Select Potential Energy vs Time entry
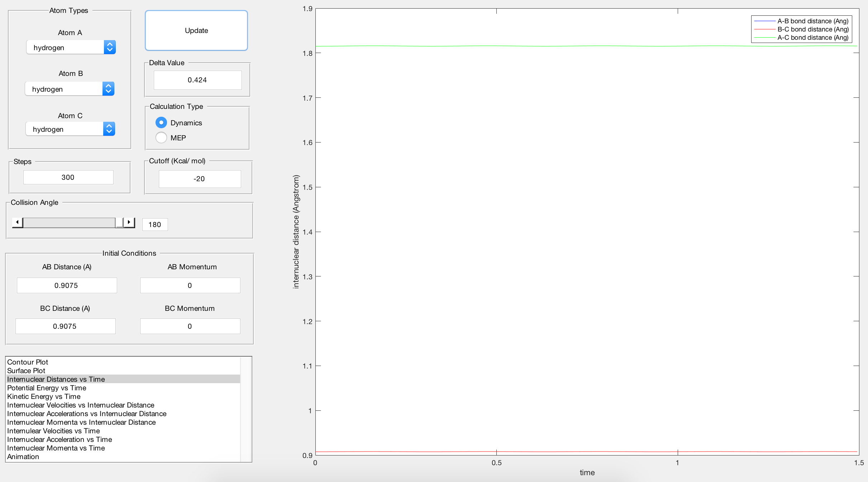The width and height of the screenshot is (868, 482). 47,388
